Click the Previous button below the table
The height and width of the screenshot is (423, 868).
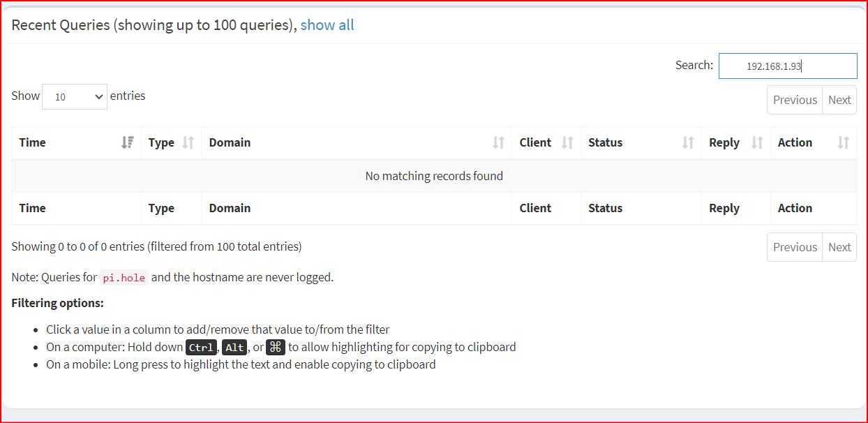[x=795, y=247]
